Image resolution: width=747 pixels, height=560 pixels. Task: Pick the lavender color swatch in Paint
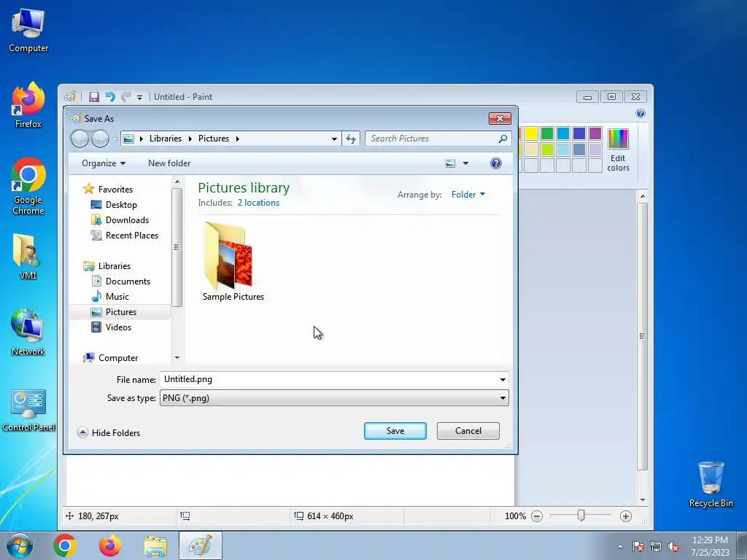click(595, 149)
